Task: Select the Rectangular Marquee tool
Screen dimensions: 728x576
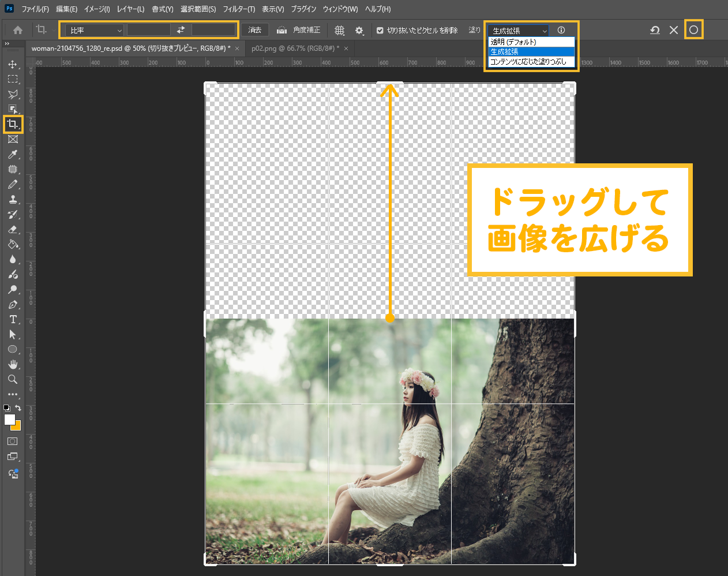Action: click(13, 79)
